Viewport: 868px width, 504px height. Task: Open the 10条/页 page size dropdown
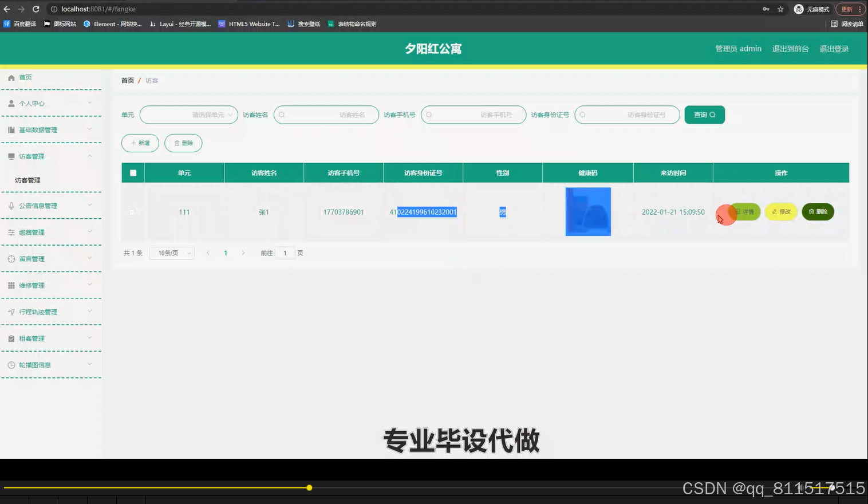(x=172, y=253)
